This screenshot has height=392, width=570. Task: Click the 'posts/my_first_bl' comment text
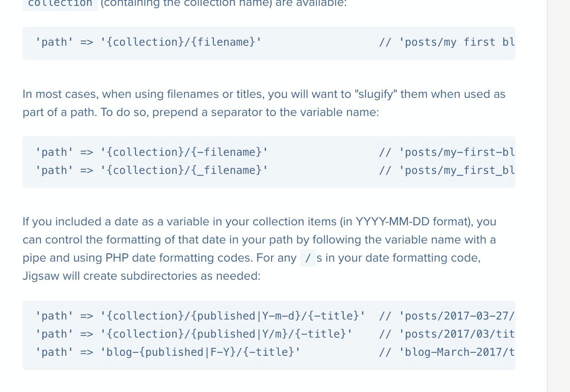coord(447,170)
